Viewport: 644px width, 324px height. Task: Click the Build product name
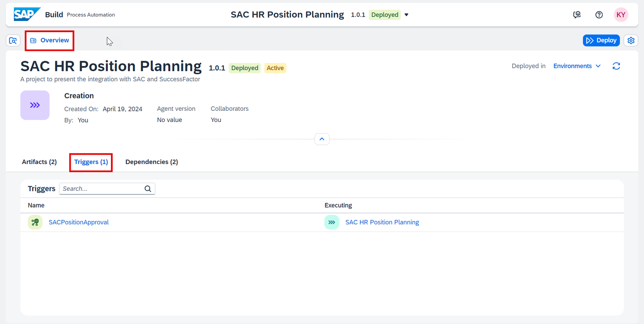point(54,15)
